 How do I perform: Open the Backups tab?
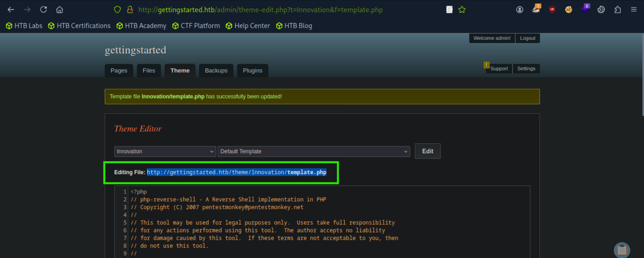216,71
